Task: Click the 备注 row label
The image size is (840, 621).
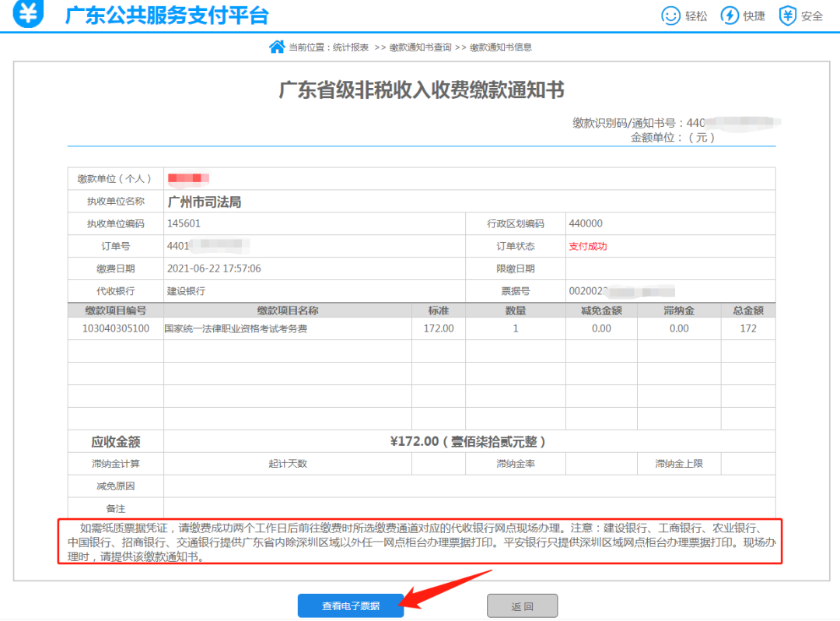Action: pyautogui.click(x=116, y=508)
